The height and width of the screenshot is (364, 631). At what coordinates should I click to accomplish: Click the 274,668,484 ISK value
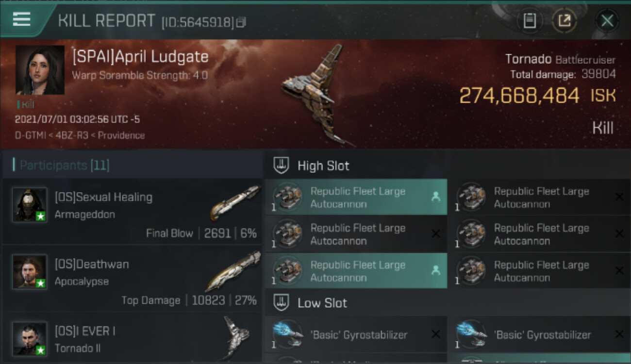pyautogui.click(x=537, y=96)
